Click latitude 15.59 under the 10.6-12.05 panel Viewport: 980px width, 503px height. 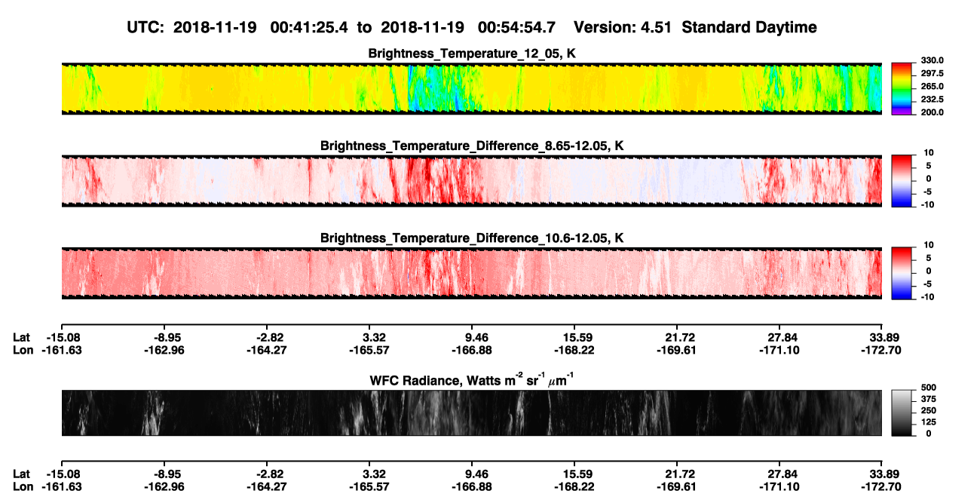tap(574, 337)
